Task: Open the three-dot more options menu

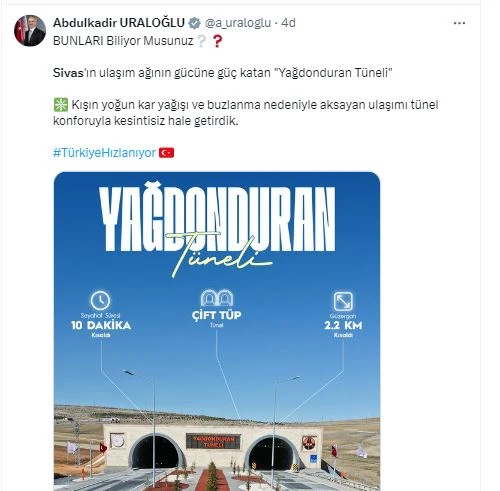Action: pos(459,23)
